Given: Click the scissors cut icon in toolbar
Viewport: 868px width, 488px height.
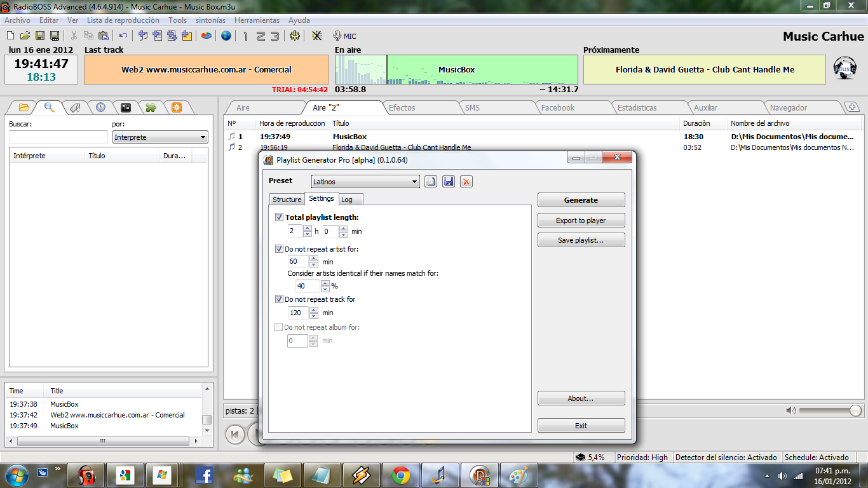Looking at the screenshot, I should pyautogui.click(x=74, y=36).
